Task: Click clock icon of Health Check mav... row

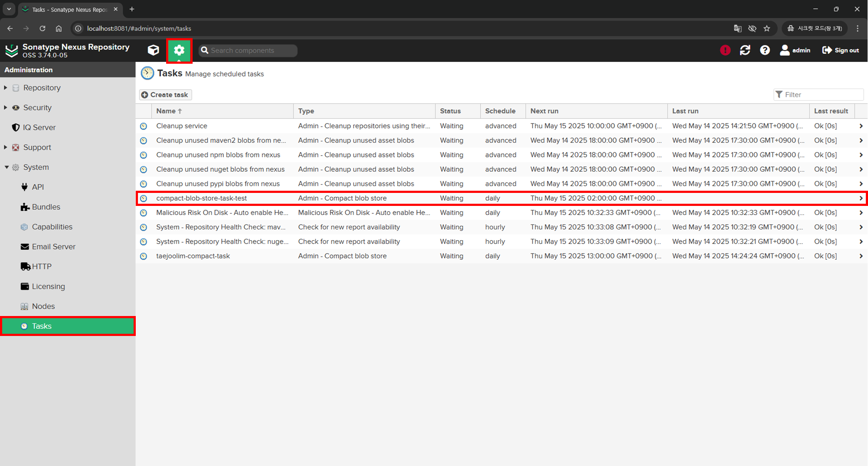Action: (144, 227)
